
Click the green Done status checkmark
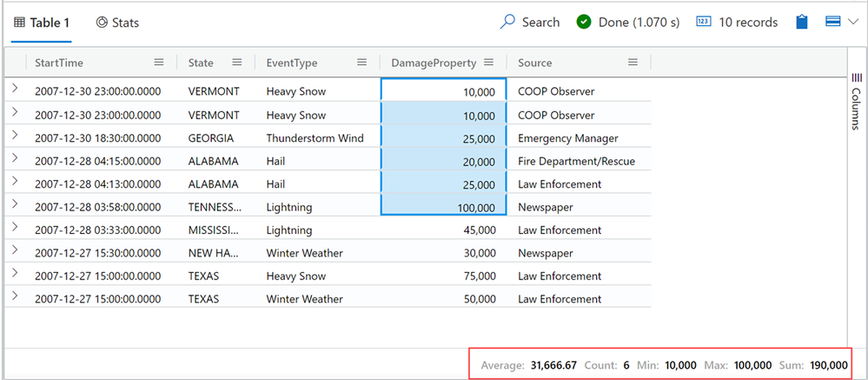[584, 22]
